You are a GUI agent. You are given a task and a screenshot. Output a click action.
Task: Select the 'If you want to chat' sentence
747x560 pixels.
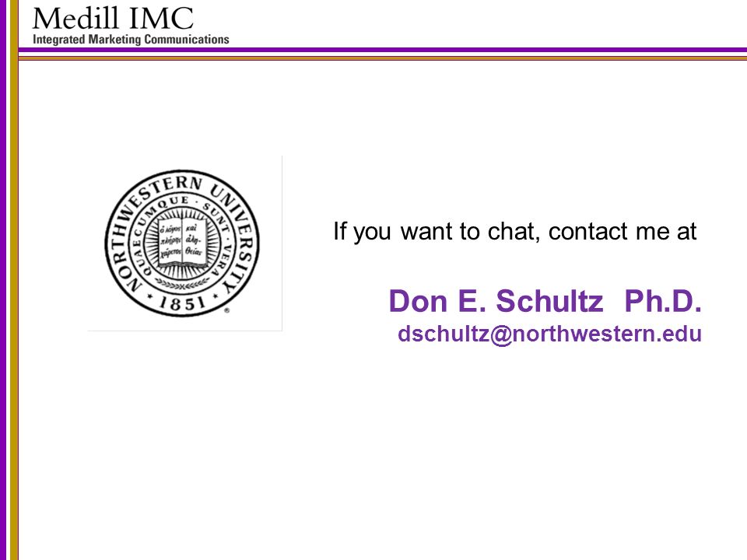pyautogui.click(x=515, y=232)
